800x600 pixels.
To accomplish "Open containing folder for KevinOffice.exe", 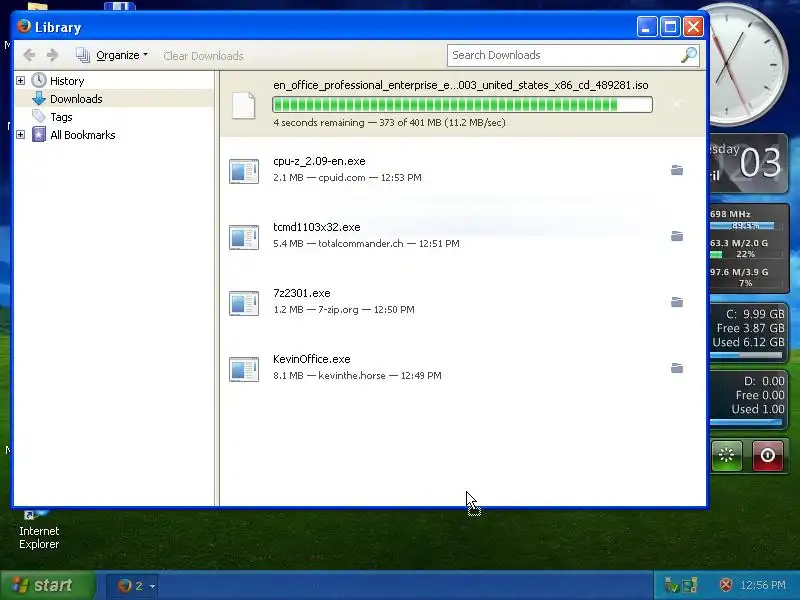I will pyautogui.click(x=677, y=368).
